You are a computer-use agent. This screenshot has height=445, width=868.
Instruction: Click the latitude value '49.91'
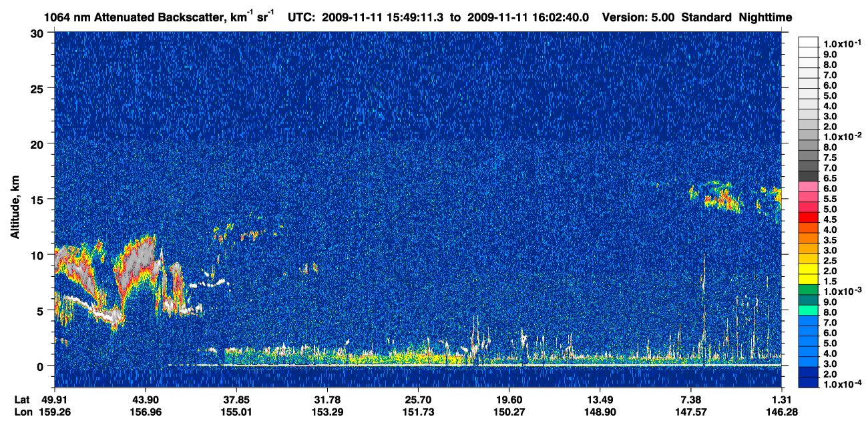point(54,400)
